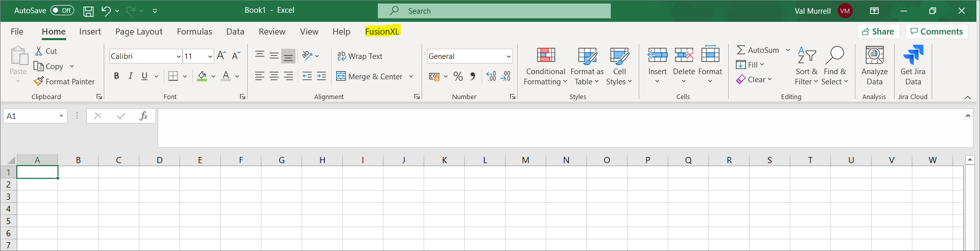This screenshot has height=251, width=980.
Task: Open the Formulas ribbon tab
Action: coord(194,32)
